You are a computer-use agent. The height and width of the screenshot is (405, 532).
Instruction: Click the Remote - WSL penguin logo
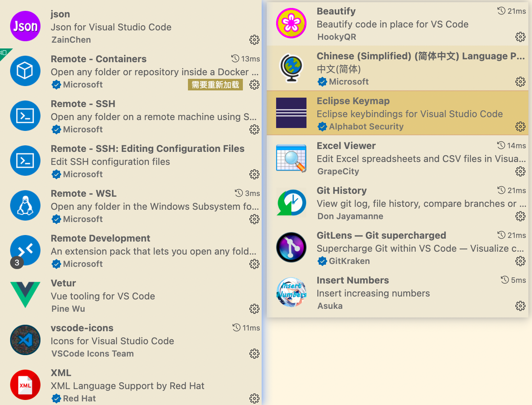(x=25, y=205)
